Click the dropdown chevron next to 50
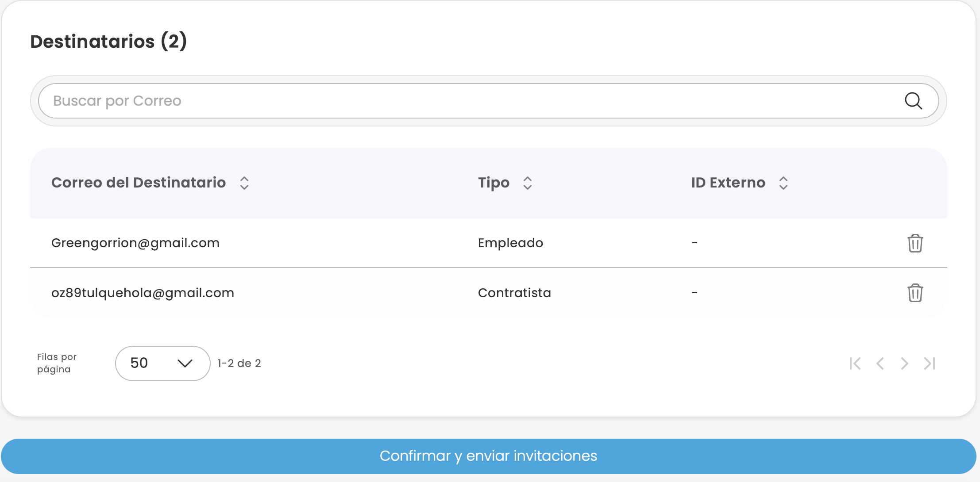 point(185,363)
